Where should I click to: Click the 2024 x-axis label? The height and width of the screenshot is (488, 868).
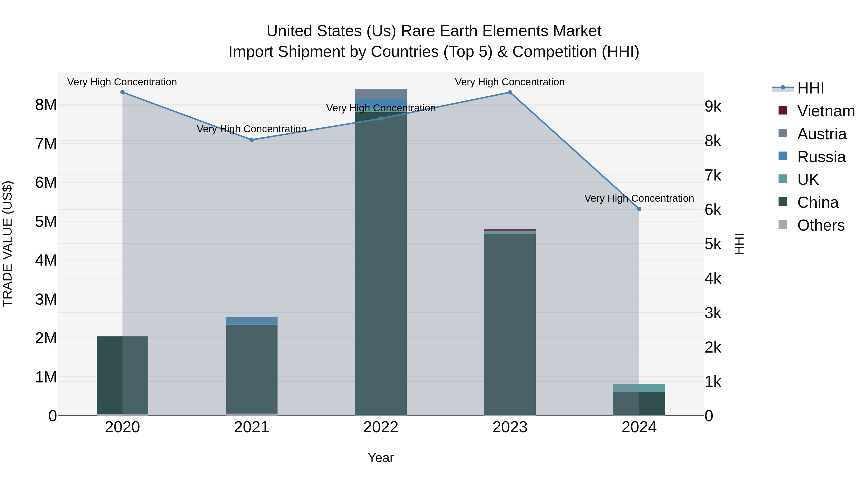(x=639, y=427)
